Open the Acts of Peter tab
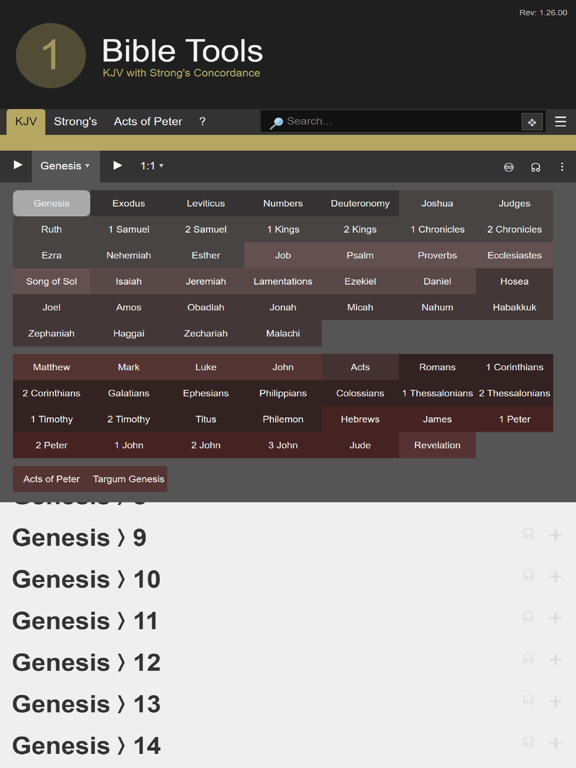The height and width of the screenshot is (768, 576). coord(148,121)
